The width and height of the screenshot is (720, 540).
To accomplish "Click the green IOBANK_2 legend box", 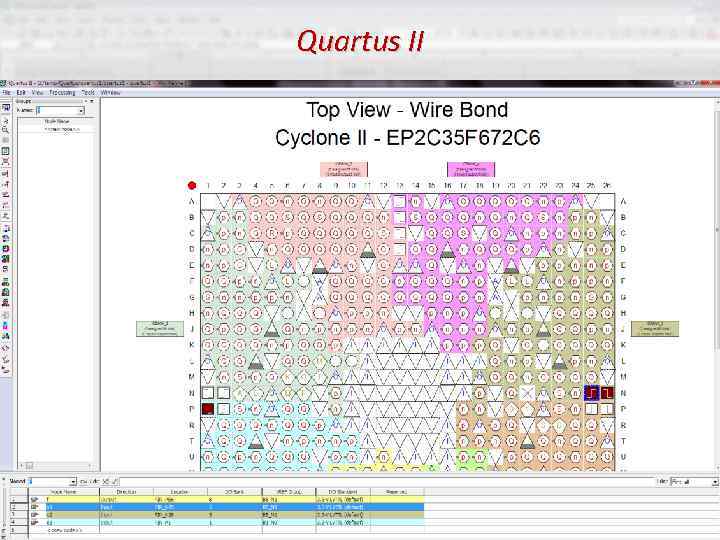I will (160, 329).
